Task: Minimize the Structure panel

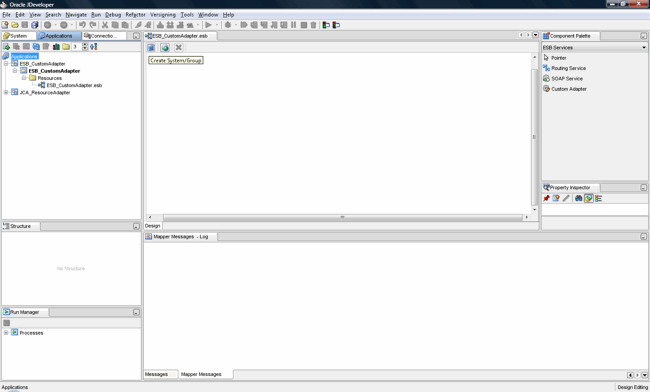Action: [x=136, y=226]
